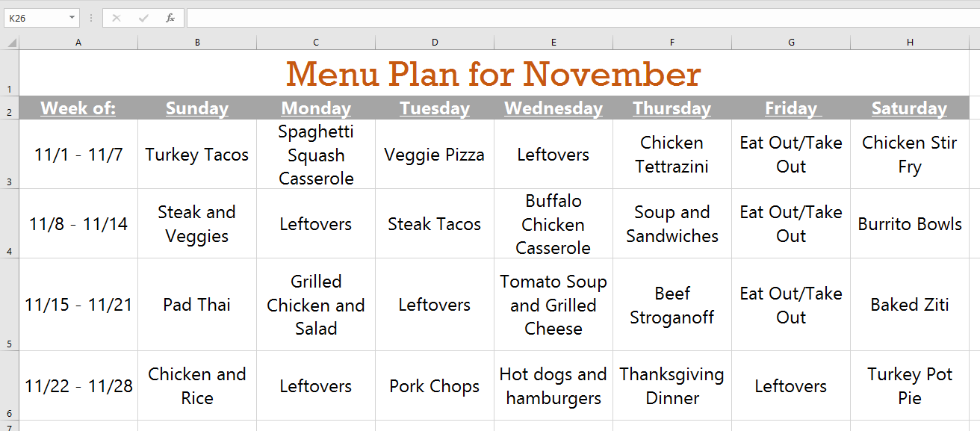Select the Turkey Tacos cell
The image size is (980, 431).
click(196, 155)
